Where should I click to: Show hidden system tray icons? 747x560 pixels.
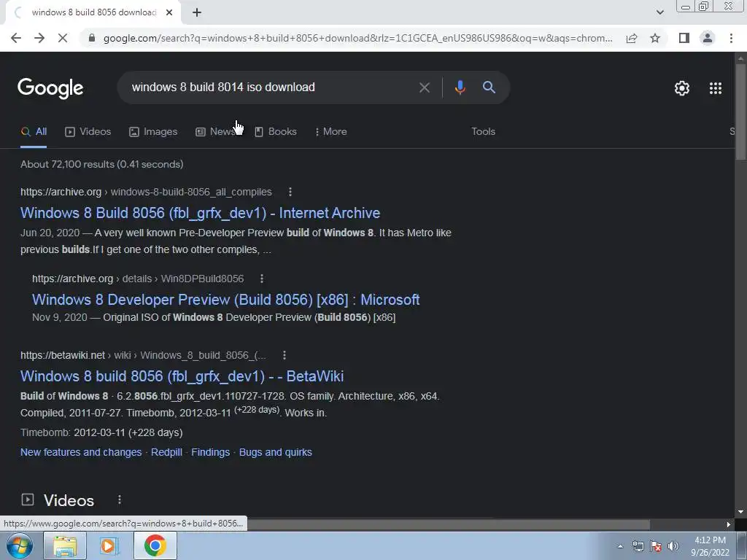coord(620,546)
